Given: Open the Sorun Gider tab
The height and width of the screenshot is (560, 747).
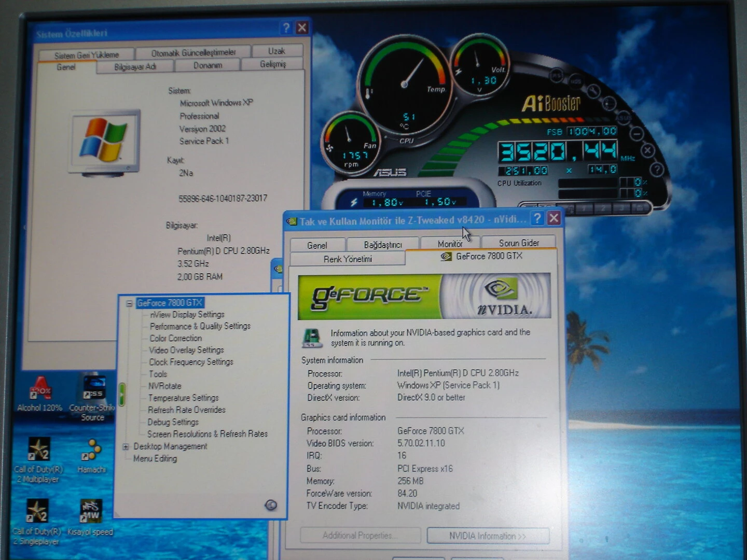Looking at the screenshot, I should (519, 243).
